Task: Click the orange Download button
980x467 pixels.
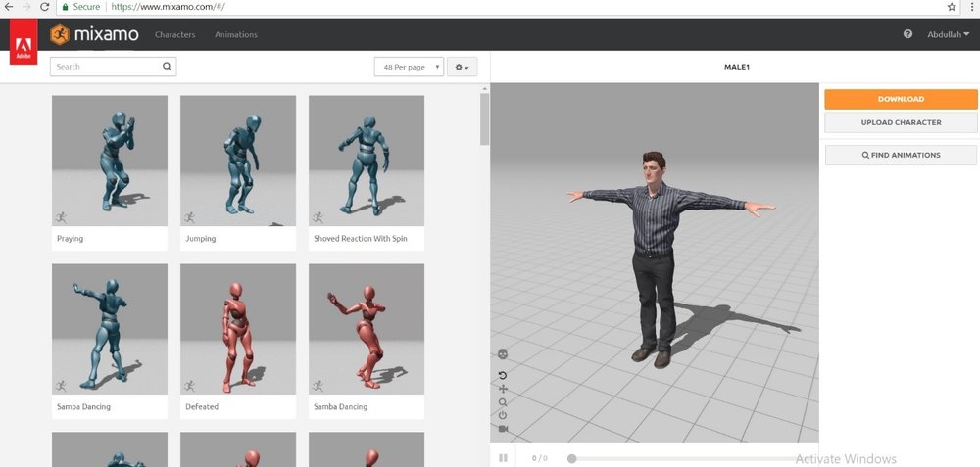Action: [x=901, y=99]
